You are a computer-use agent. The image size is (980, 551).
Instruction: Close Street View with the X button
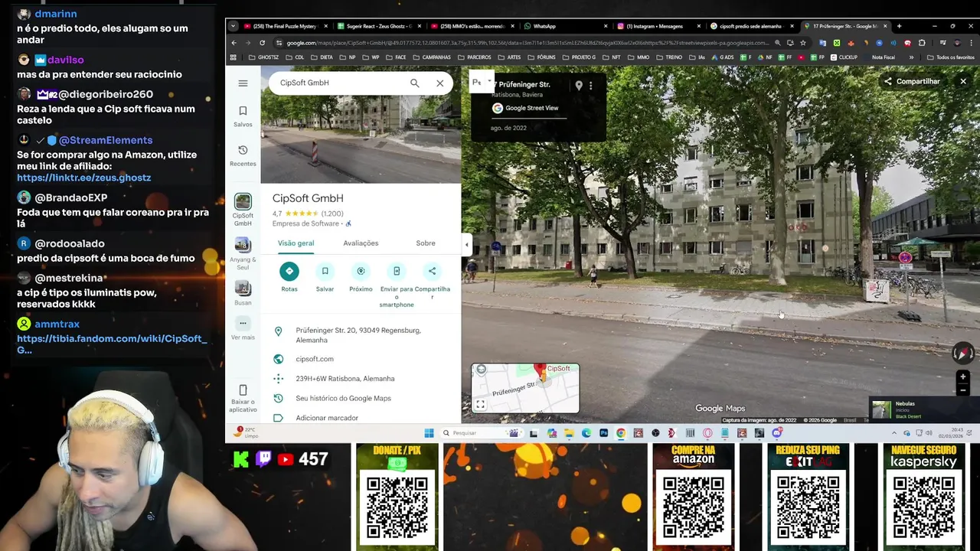963,81
